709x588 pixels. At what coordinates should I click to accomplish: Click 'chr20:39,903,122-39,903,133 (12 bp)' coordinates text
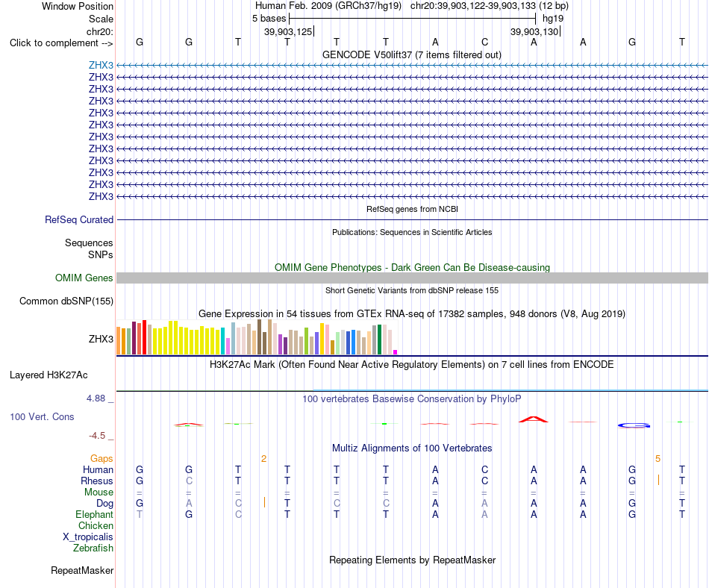pos(490,6)
